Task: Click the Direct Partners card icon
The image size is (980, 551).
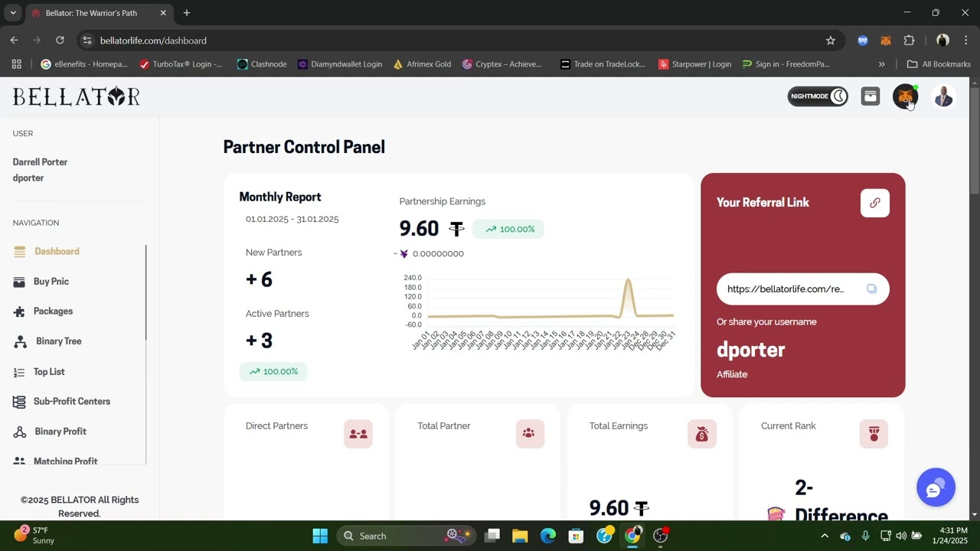Action: (x=358, y=434)
